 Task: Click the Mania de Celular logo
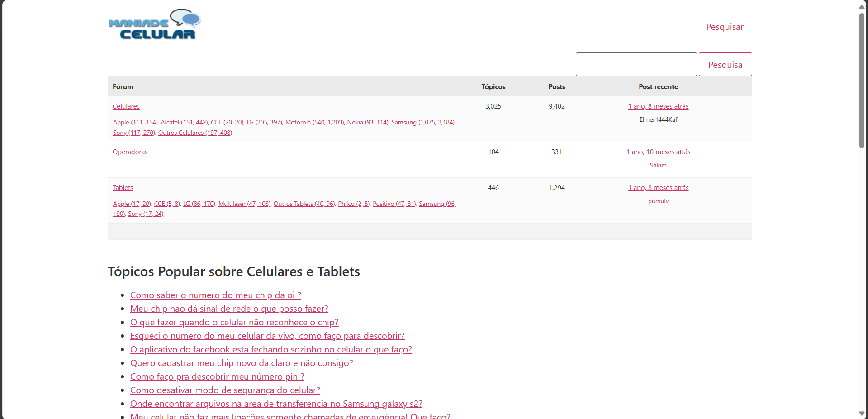(155, 25)
